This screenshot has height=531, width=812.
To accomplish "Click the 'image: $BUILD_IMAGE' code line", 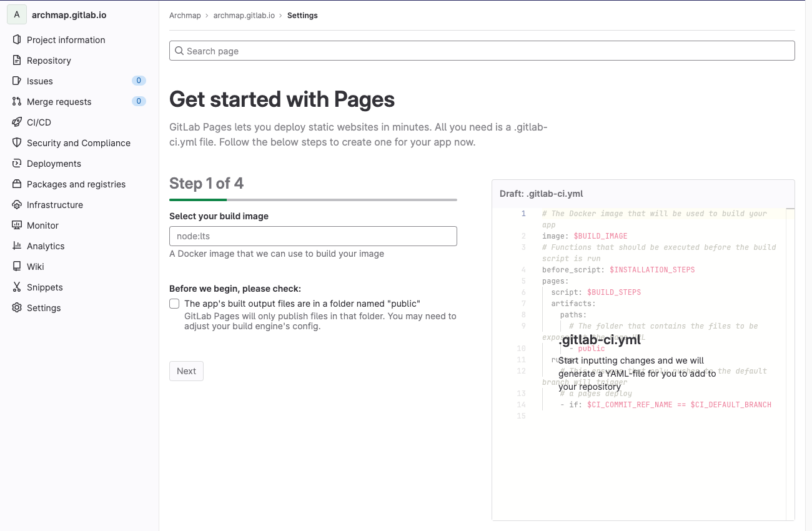I will 585,236.
